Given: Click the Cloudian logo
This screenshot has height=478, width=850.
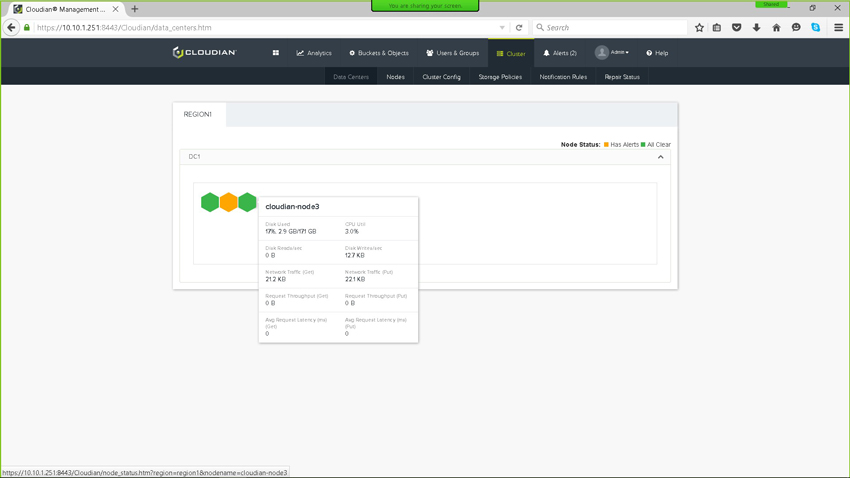Looking at the screenshot, I should coord(204,52).
